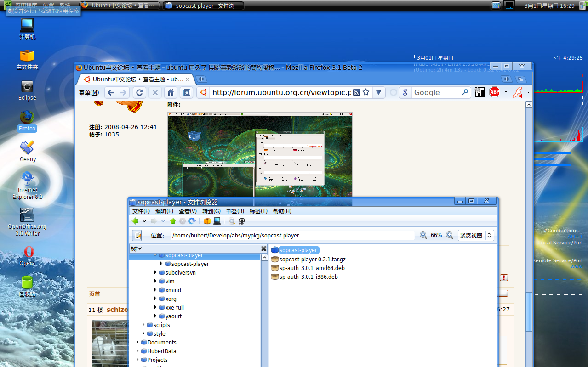
Task: Click the sopcast-player taskbar button in the top panel
Action: (x=204, y=6)
